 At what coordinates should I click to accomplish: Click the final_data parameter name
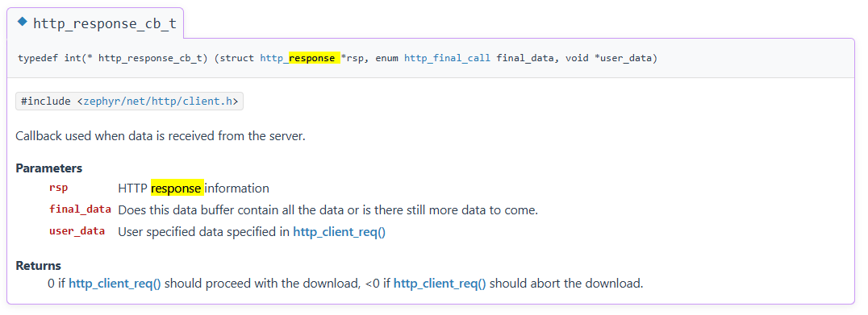tap(81, 209)
